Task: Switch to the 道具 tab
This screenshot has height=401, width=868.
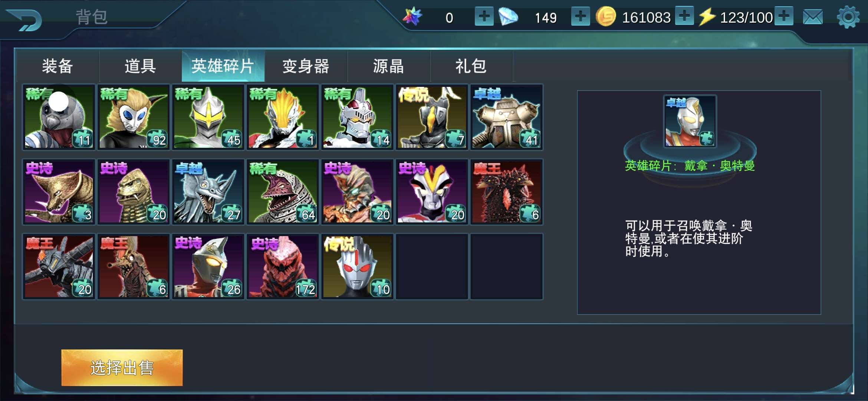Action: (x=140, y=66)
